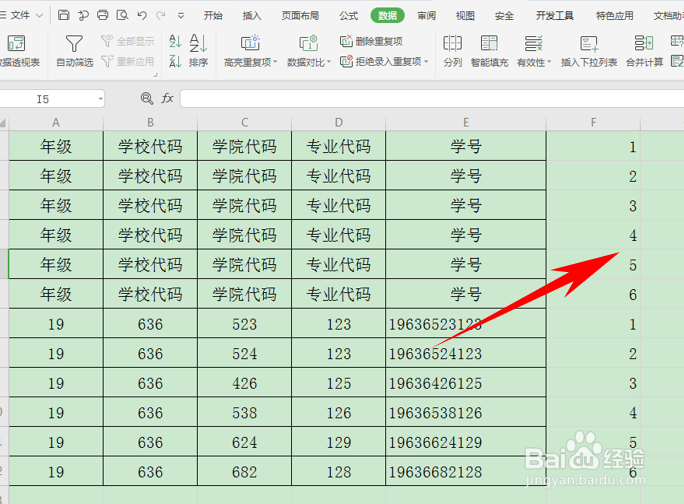Click the Save icon in quick toolbar
The height and width of the screenshot is (504, 684).
[64, 15]
